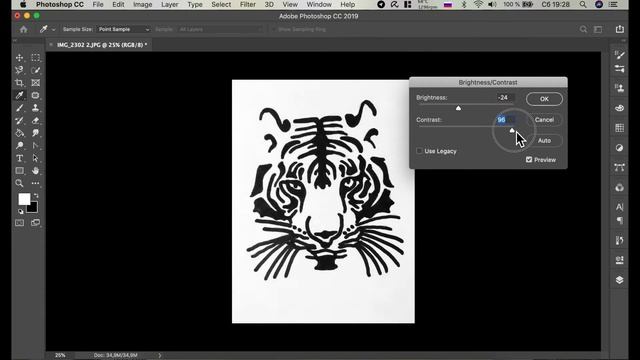Reset default foreground and background colors
The image size is (640, 360).
[20, 211]
